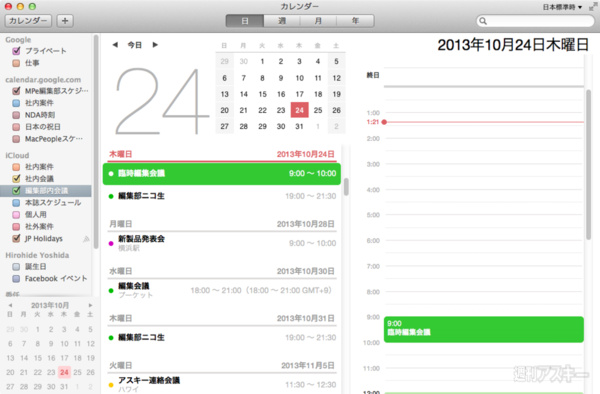Select the 編集会議 event on October 30
The width and height of the screenshot is (600, 394).
[x=222, y=290]
